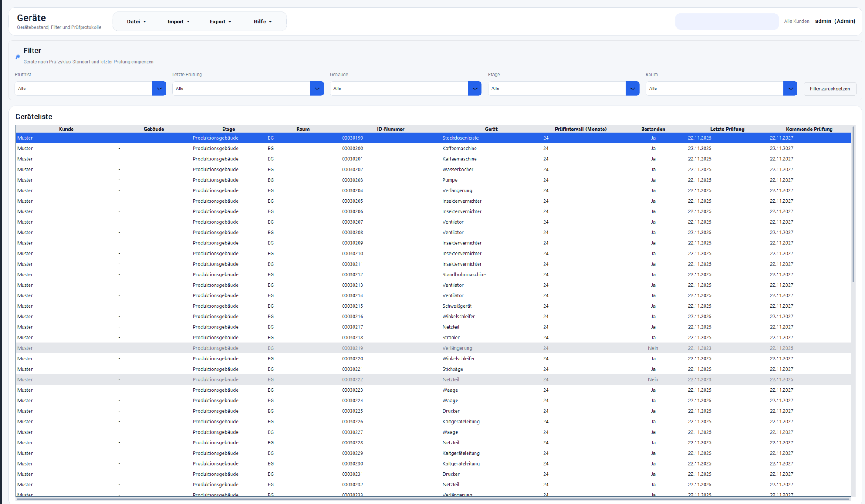Click Filter zurücksetzen button
This screenshot has height=504, width=865.
(x=830, y=89)
